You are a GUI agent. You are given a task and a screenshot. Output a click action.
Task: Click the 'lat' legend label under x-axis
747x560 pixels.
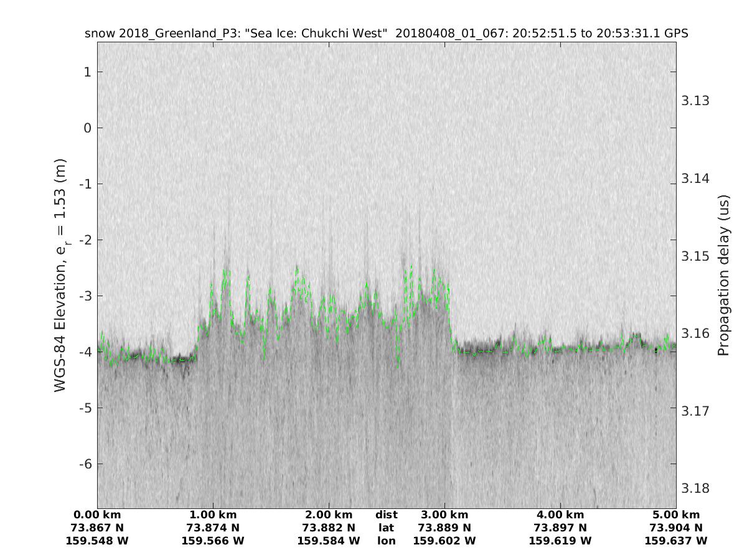click(387, 528)
